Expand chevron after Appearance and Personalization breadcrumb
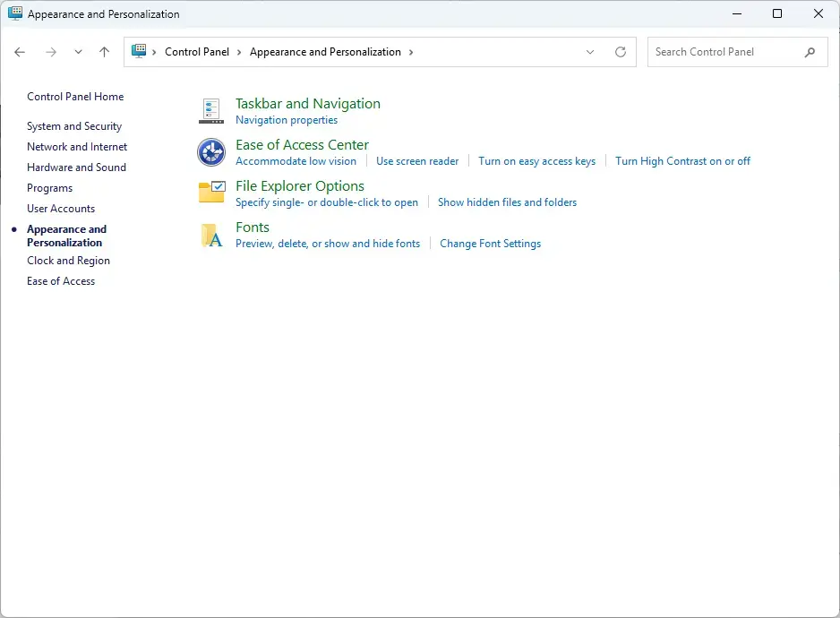This screenshot has height=618, width=840. [411, 52]
